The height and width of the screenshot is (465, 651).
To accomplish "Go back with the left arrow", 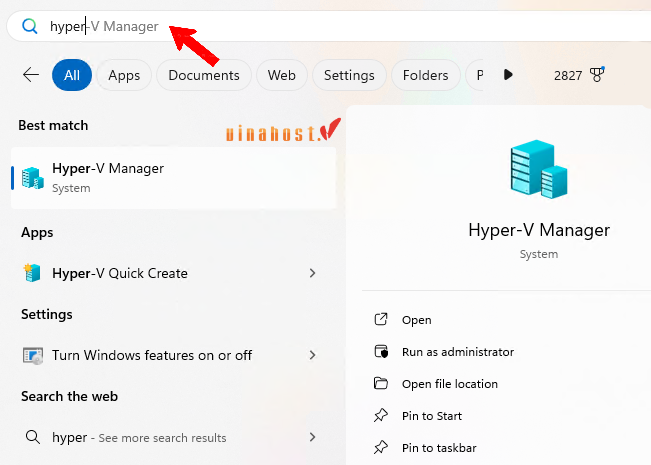I will [x=31, y=75].
